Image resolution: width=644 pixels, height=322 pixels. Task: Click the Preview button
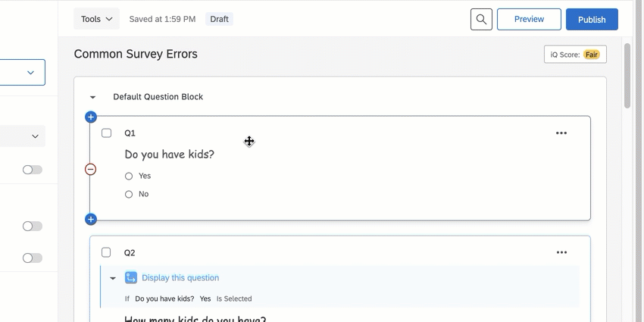pyautogui.click(x=529, y=19)
